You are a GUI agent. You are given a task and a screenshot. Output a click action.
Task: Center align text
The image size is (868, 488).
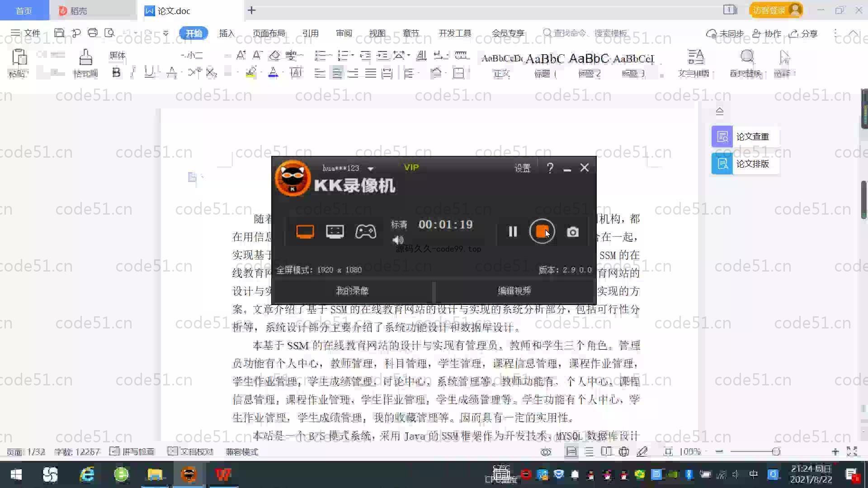[337, 73]
